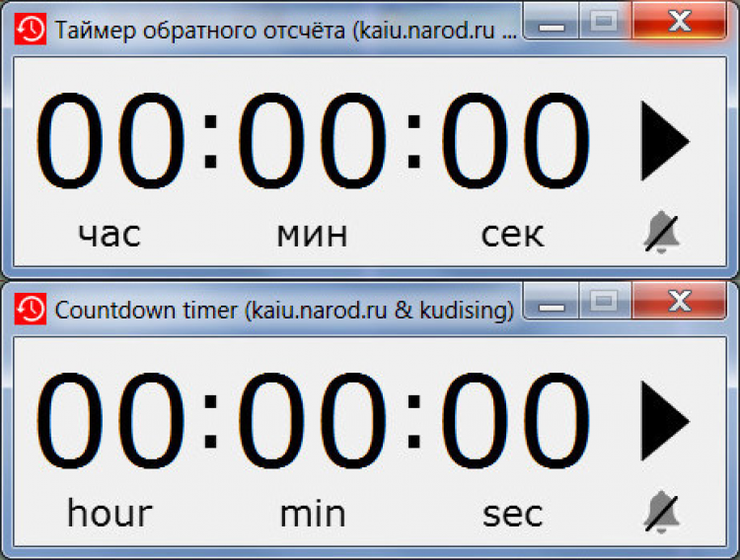Click the red clock icon of Таймер window
The height and width of the screenshot is (560, 740).
(x=31, y=30)
